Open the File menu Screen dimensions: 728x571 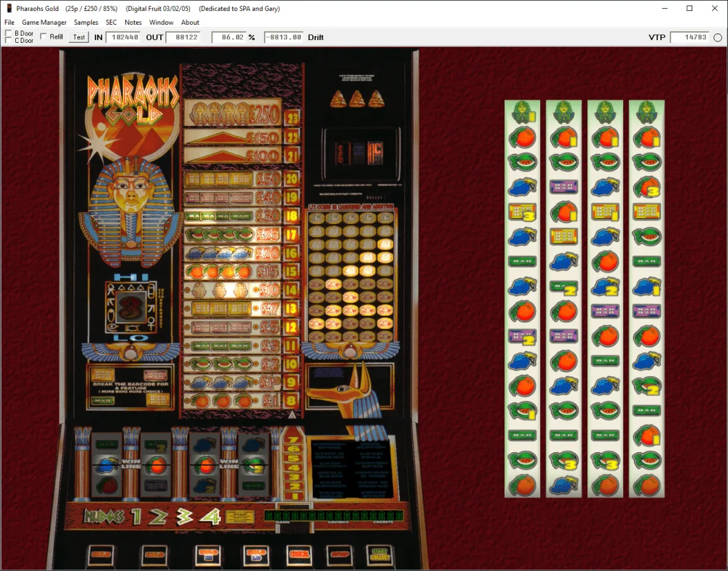(x=9, y=23)
